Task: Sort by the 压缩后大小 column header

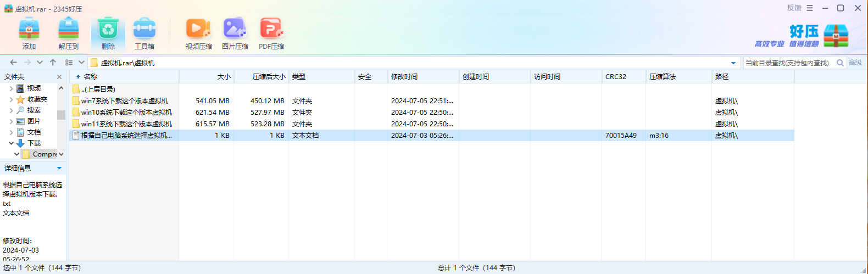Action: [261, 77]
